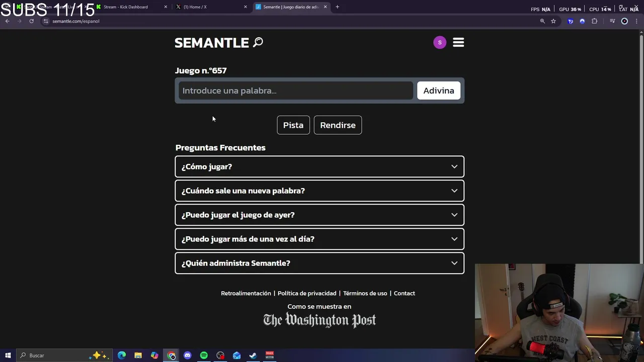Expand the ¿Cómo jugar? question
The image size is (644, 362).
pos(319,166)
